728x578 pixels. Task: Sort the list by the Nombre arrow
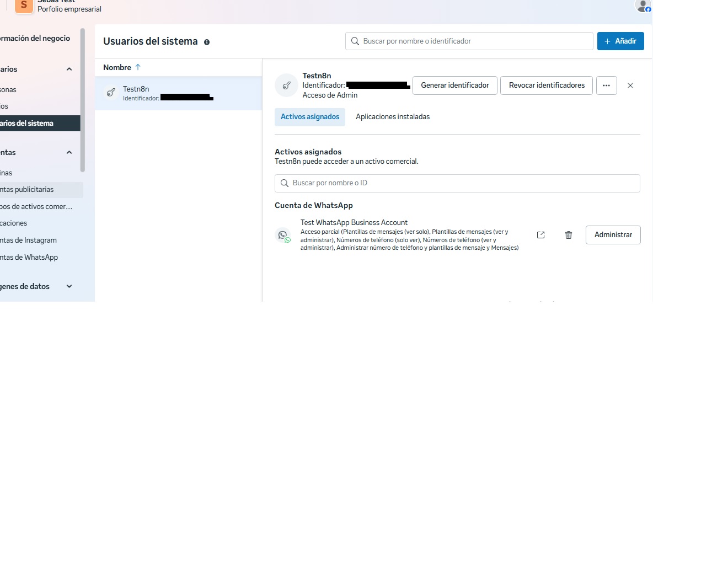(138, 67)
